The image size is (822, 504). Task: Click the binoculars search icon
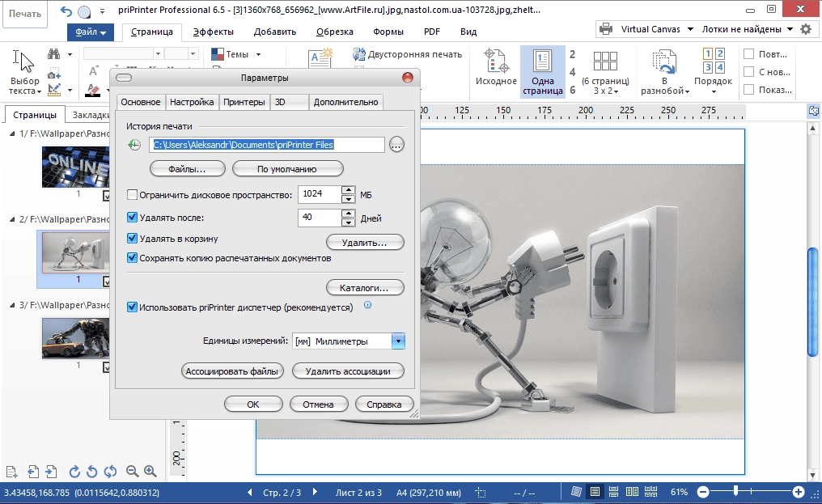coord(53,54)
